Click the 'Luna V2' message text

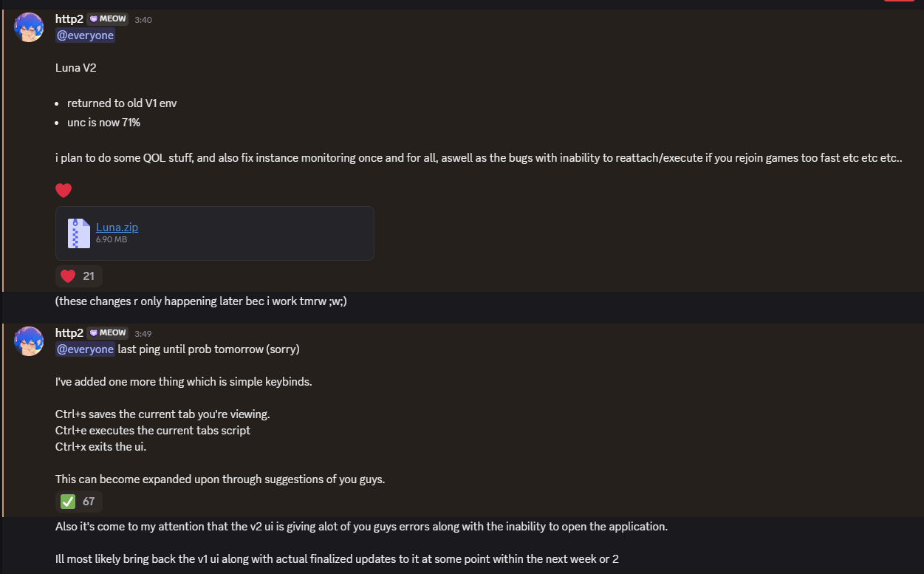[x=76, y=68]
